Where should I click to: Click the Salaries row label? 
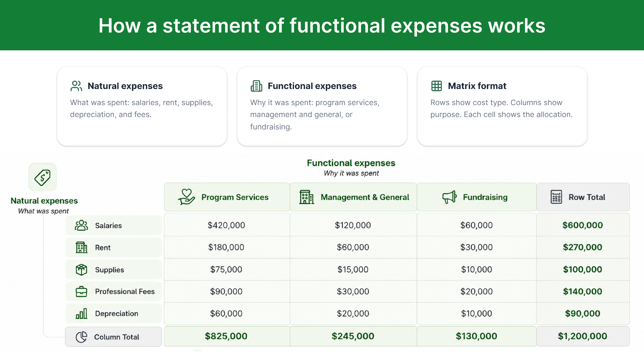[x=114, y=225]
